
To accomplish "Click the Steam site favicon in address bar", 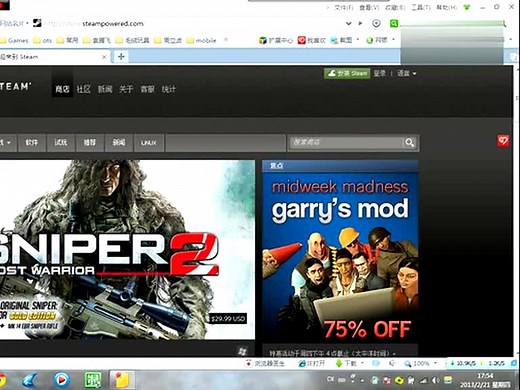I will (x=37, y=23).
